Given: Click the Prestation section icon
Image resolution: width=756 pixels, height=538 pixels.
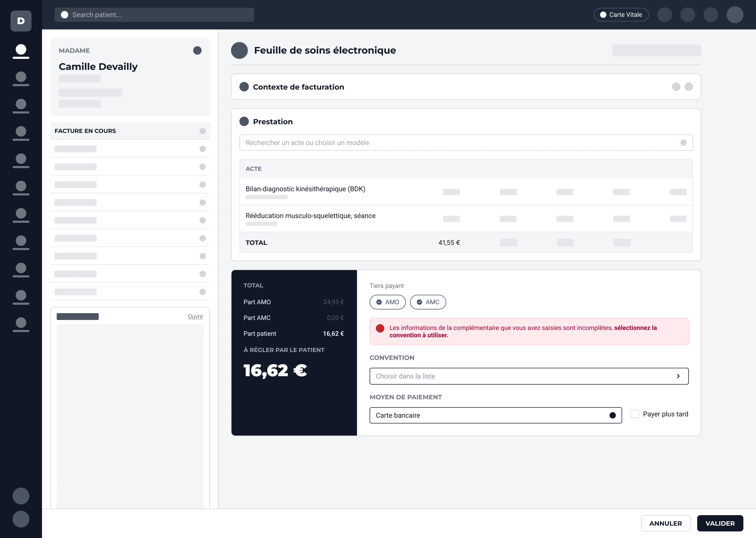Looking at the screenshot, I should (244, 122).
